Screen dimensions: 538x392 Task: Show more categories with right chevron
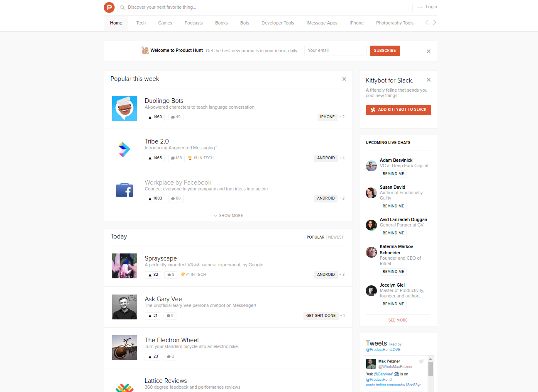click(435, 23)
